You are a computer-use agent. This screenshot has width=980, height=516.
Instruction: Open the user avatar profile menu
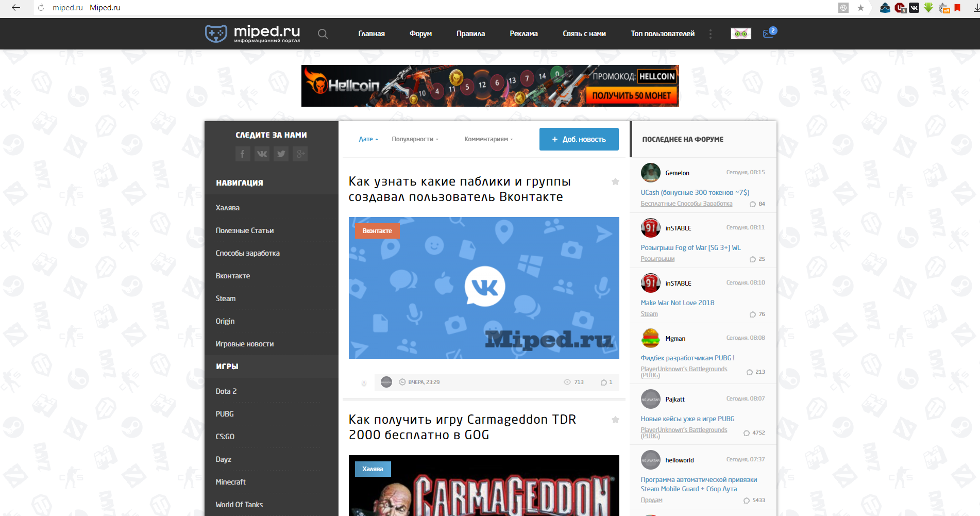[740, 34]
